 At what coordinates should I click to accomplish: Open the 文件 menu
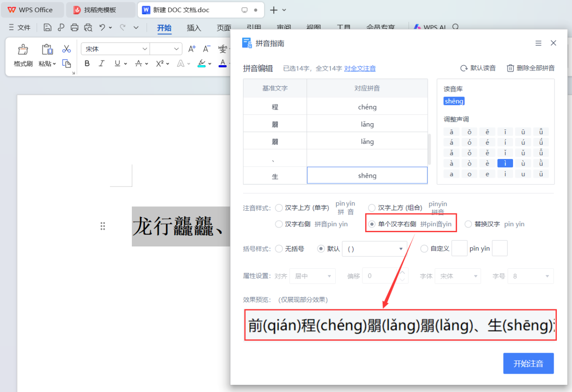click(x=20, y=28)
